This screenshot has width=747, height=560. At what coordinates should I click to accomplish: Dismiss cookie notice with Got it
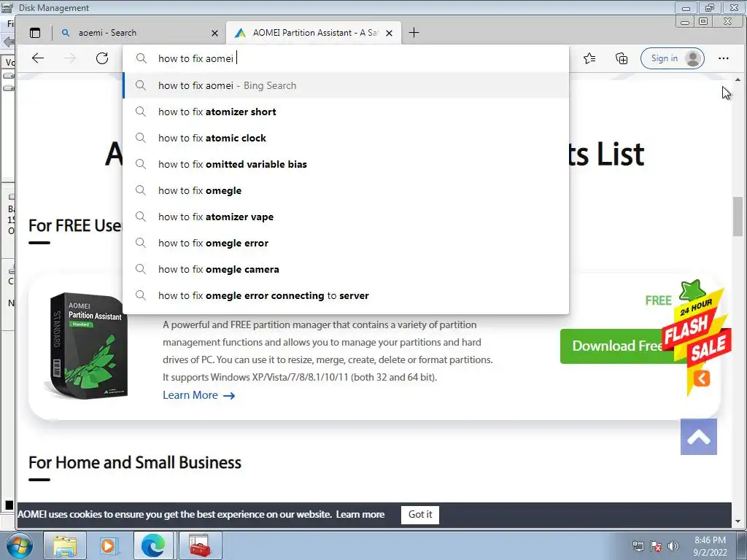[419, 514]
